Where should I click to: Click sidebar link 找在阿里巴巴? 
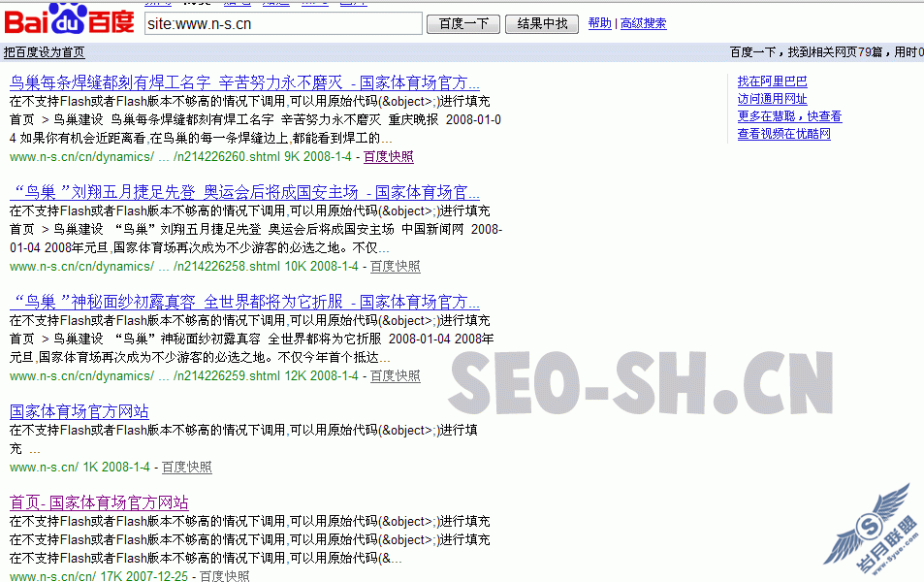pyautogui.click(x=772, y=81)
